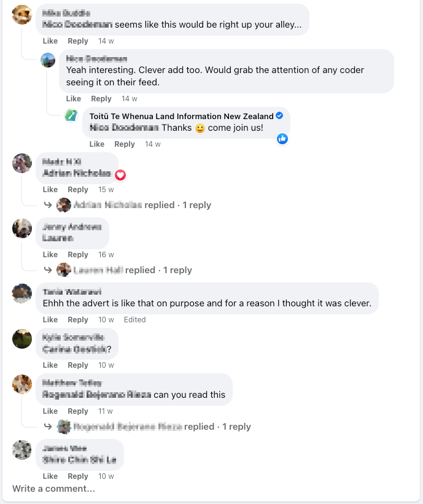Click the thumbs-up reaction on Toitū's reply
This screenshot has width=423, height=504.
[x=282, y=139]
